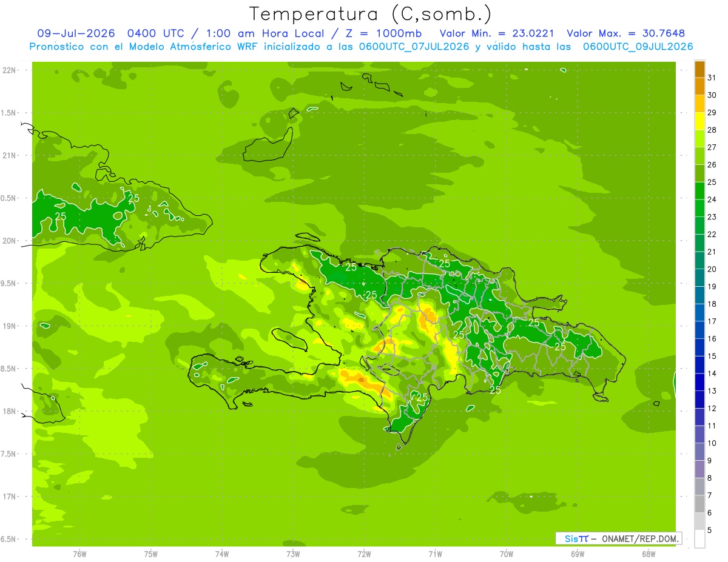
Task: Click the "74W" longitude axis label
Action: tap(222, 554)
